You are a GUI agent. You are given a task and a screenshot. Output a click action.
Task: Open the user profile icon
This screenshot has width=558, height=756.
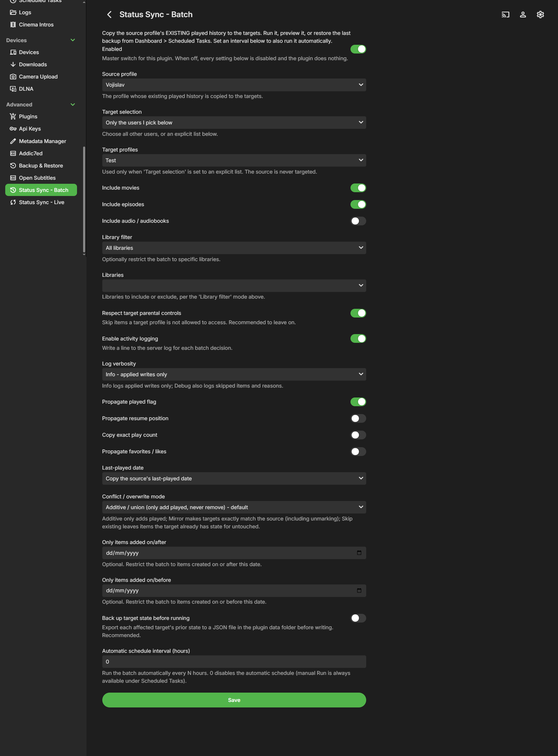click(523, 15)
